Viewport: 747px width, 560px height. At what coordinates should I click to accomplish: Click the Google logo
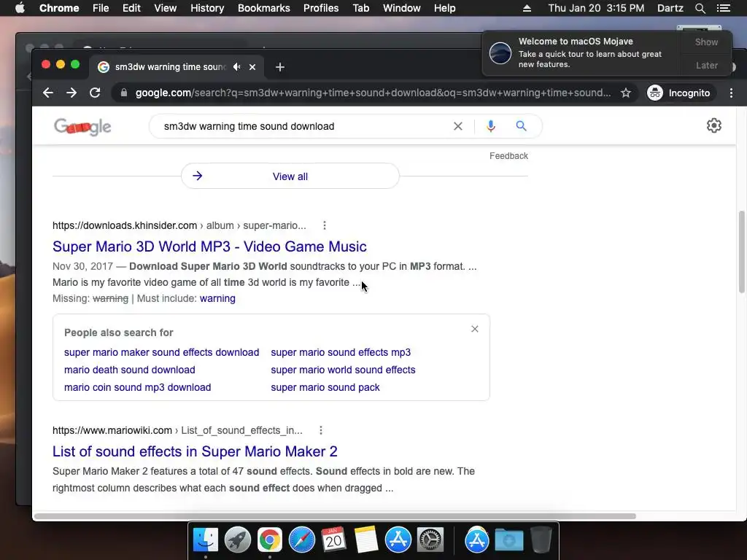82,127
